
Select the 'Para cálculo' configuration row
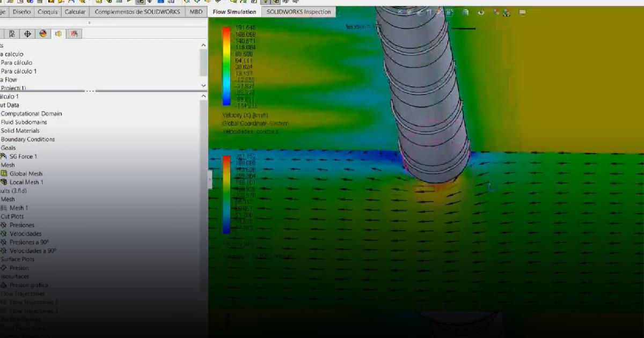pyautogui.click(x=16, y=62)
